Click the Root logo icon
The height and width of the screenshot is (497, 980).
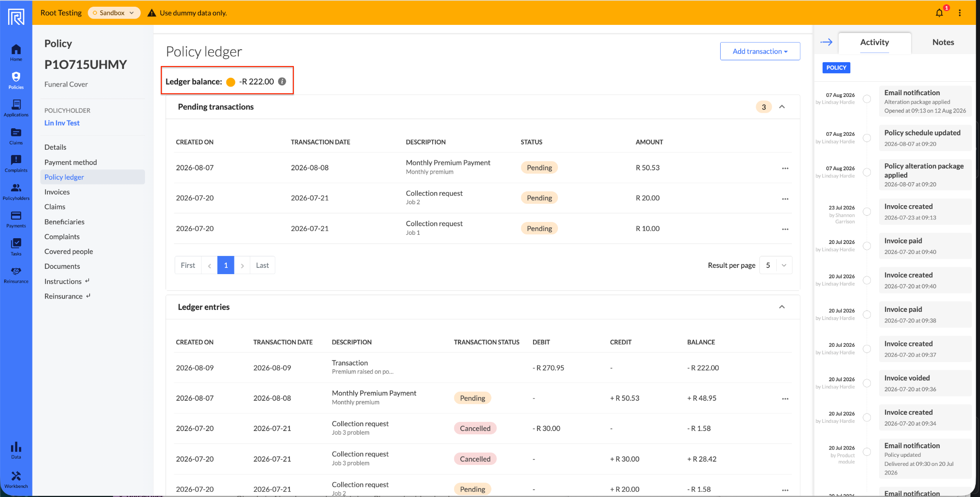pos(16,17)
